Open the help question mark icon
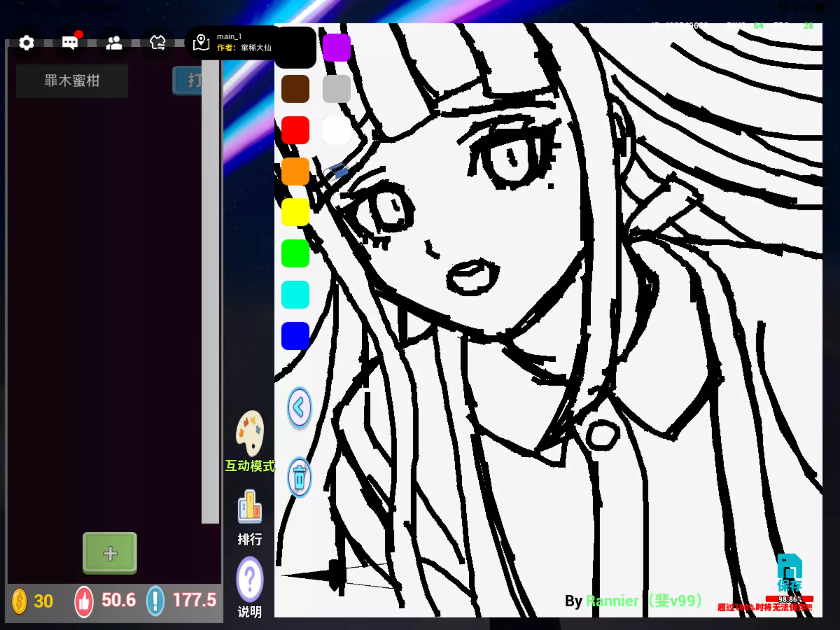Image resolution: width=840 pixels, height=630 pixels. tap(249, 579)
